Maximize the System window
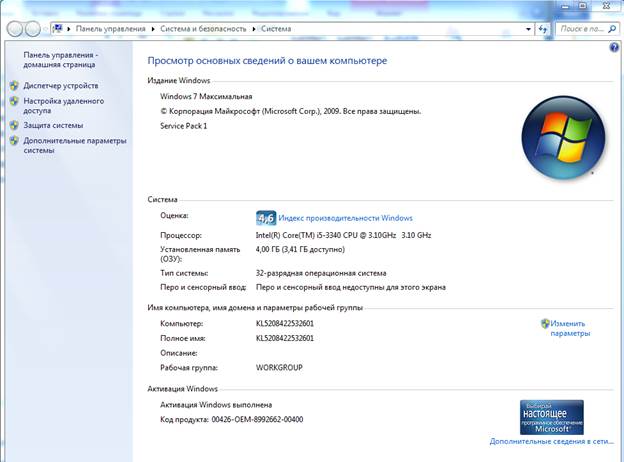Viewport: 624px width, 462px height. [x=583, y=6]
